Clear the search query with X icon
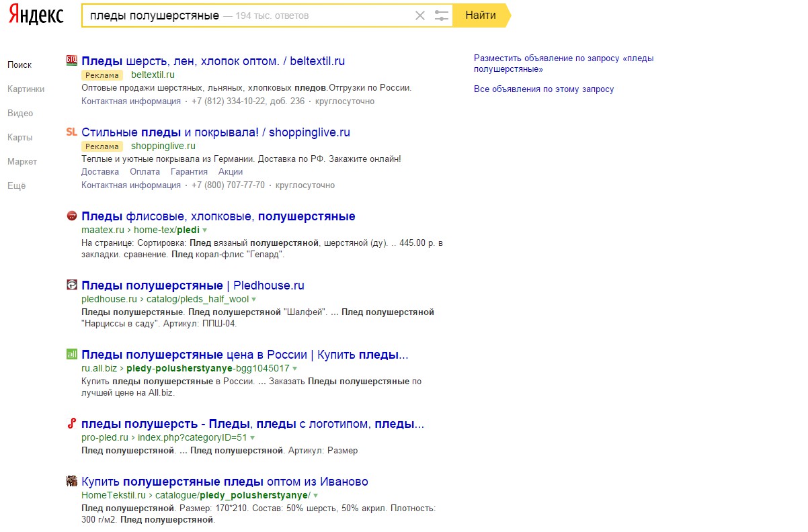The width and height of the screenshot is (808, 532). coord(420,15)
